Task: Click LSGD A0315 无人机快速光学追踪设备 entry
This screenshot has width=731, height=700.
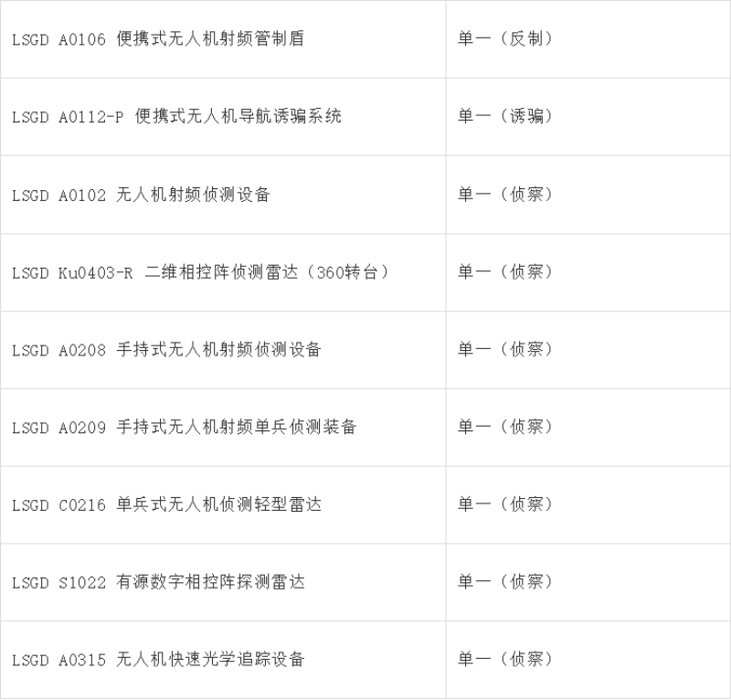Action: [x=158, y=660]
